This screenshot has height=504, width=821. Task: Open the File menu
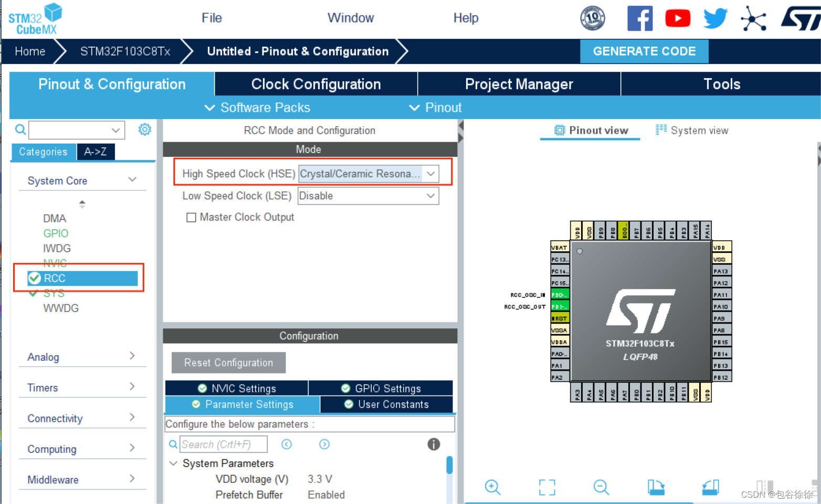[212, 18]
